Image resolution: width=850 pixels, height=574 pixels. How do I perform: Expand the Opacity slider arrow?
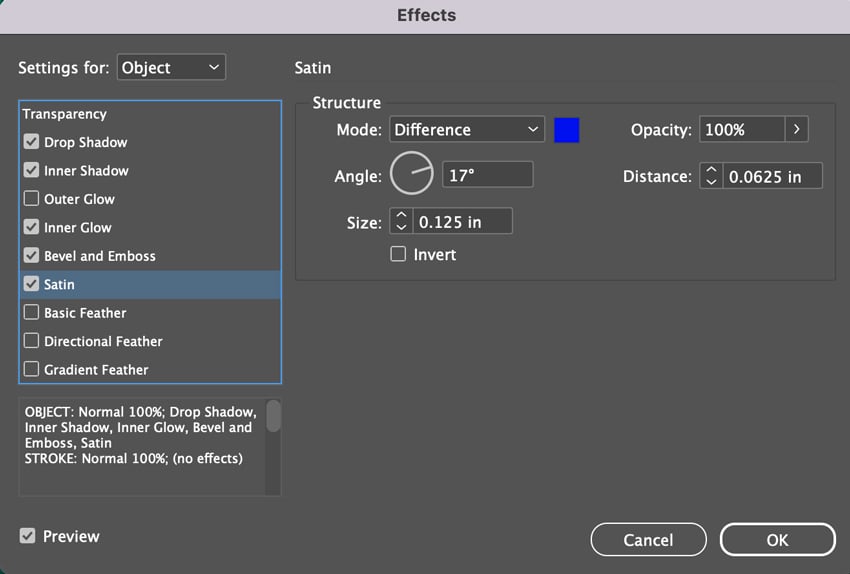tap(796, 130)
